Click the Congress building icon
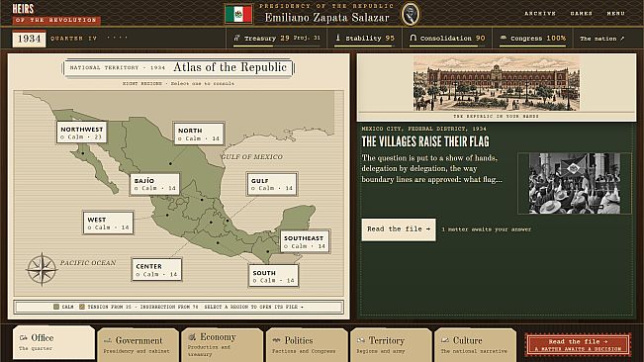Viewport: 644px width, 362px height. (504, 38)
